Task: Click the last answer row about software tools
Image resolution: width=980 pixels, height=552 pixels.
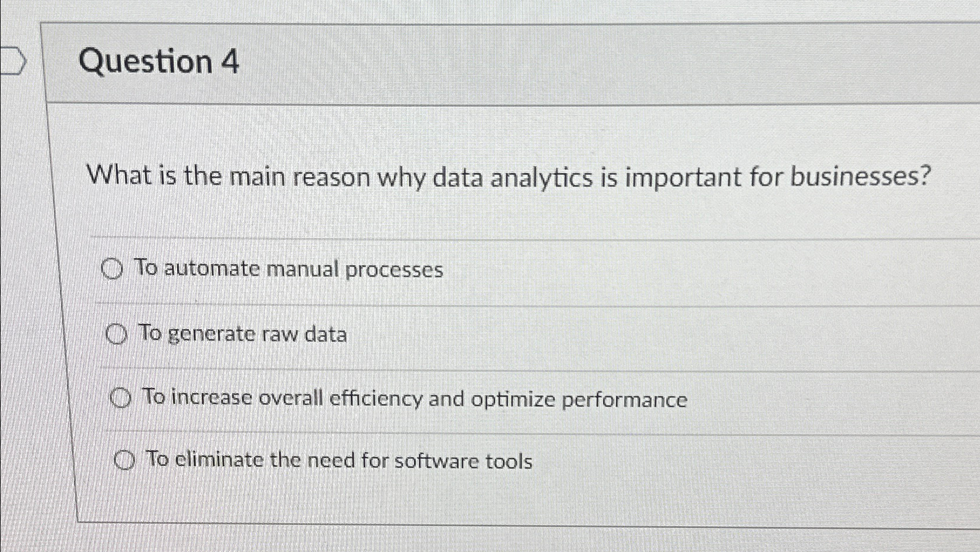Action: click(339, 461)
